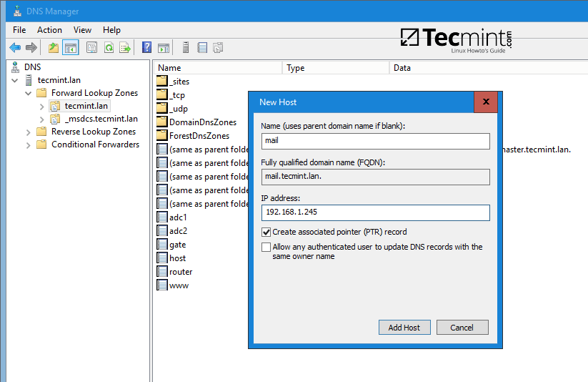Open Help via blue question mark icon
This screenshot has width=588, height=382.
(x=146, y=48)
